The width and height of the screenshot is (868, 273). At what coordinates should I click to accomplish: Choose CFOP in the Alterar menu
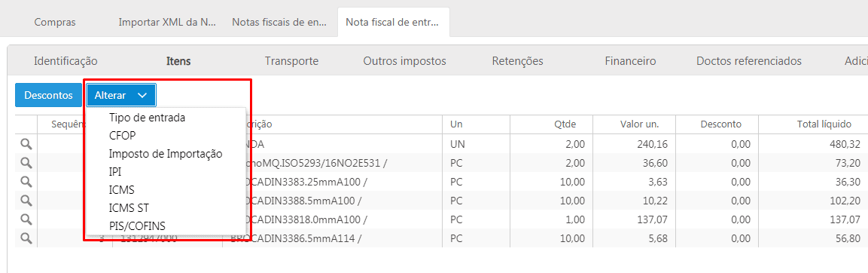click(123, 136)
